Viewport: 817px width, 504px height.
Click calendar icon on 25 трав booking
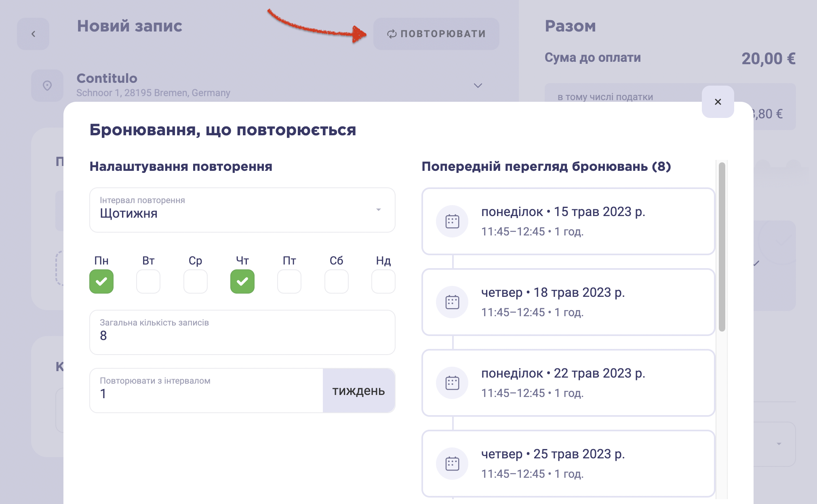click(x=452, y=464)
